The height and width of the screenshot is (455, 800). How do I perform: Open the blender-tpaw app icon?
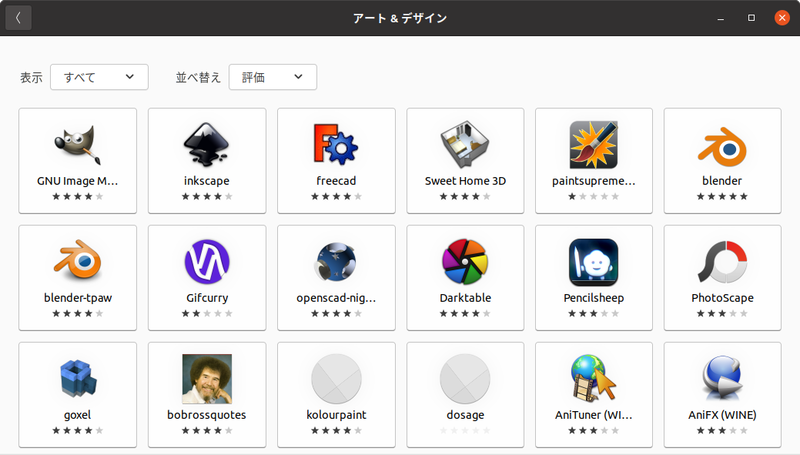78,260
